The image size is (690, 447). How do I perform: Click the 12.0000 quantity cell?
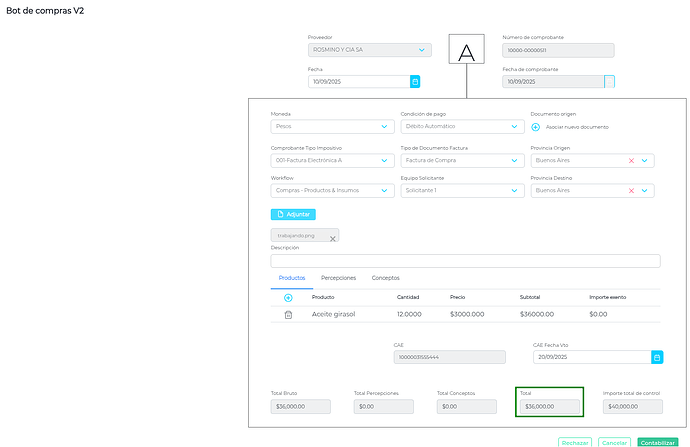click(x=409, y=314)
